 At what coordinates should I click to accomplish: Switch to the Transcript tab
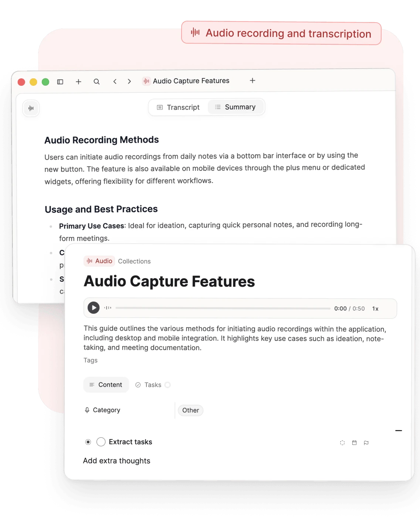pos(178,107)
